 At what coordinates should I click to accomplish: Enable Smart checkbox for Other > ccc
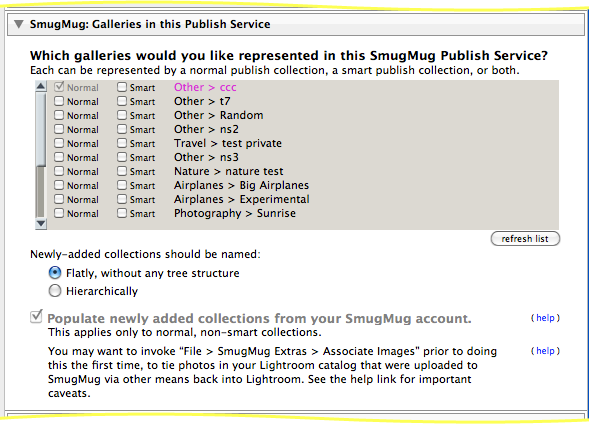pos(122,87)
